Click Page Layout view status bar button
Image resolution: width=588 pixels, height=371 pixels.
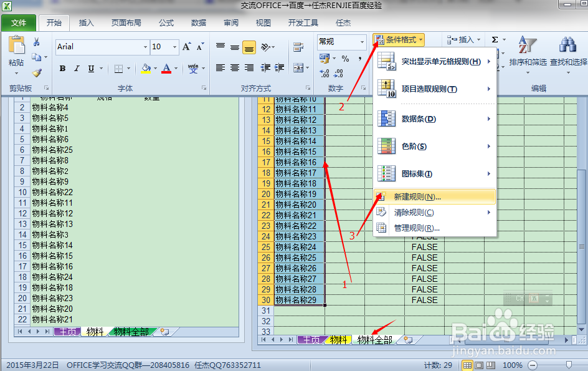pos(479,365)
